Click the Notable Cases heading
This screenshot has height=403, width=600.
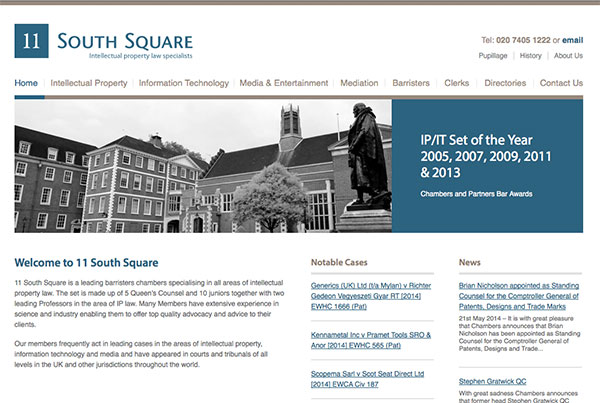point(339,263)
